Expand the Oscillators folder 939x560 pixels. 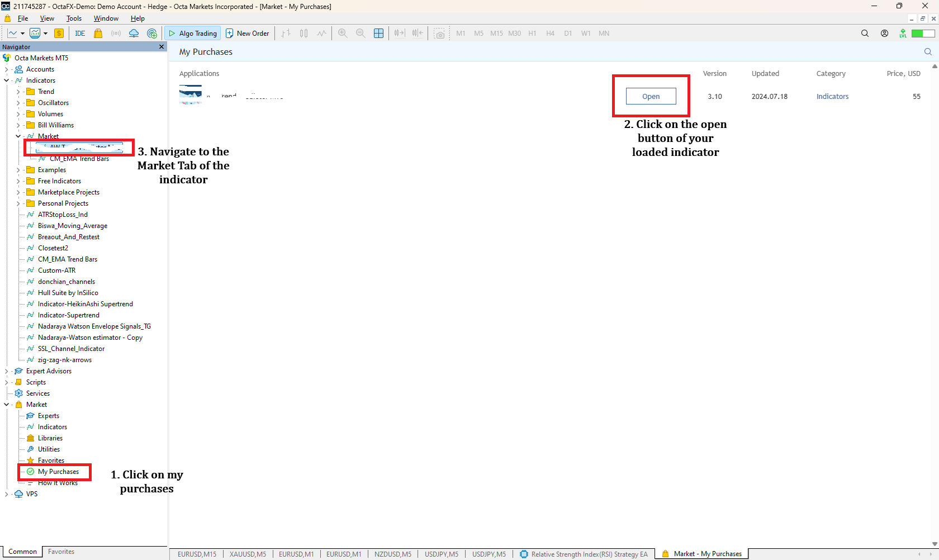[18, 103]
